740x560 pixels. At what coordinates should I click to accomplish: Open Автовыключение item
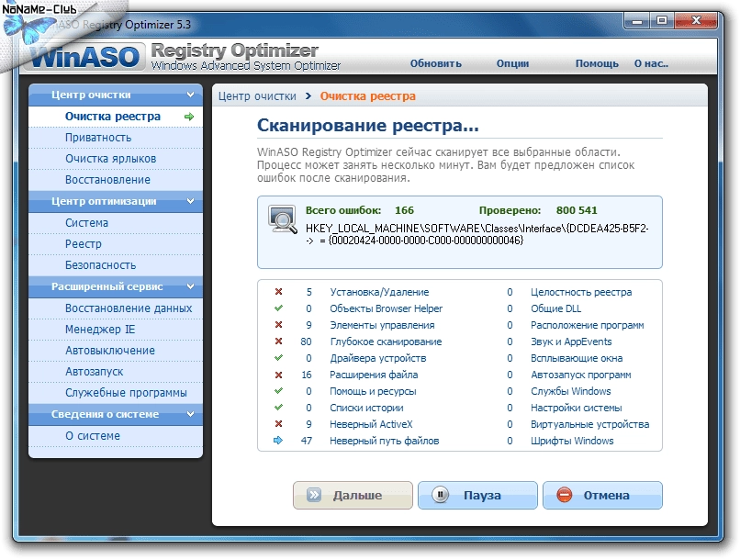[x=116, y=351]
